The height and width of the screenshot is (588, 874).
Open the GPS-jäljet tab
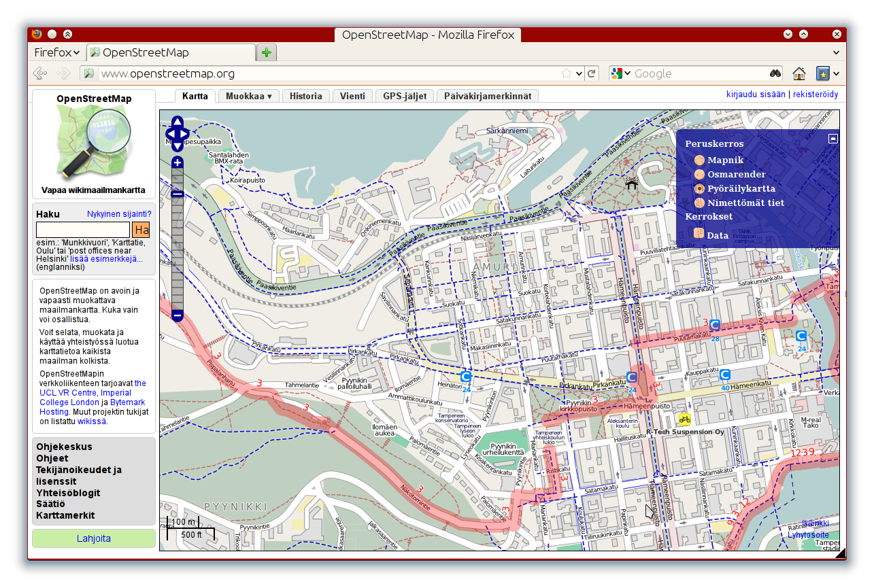(405, 96)
